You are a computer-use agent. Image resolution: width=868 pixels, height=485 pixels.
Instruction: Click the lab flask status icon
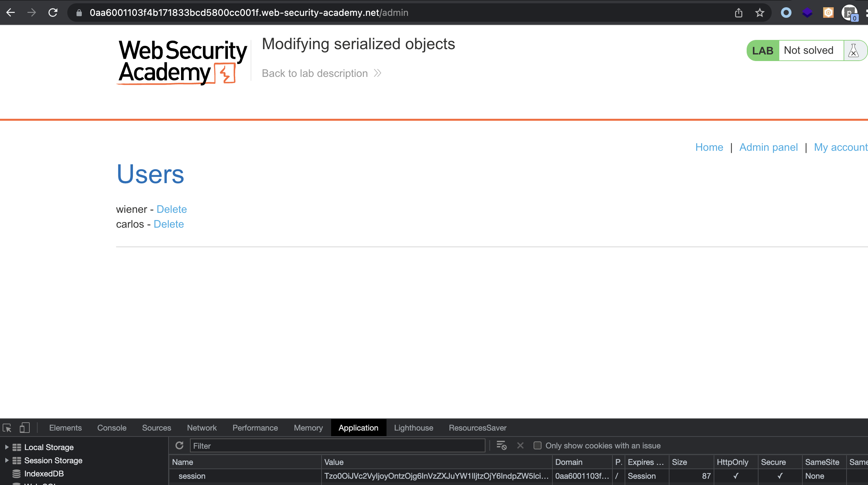point(853,50)
